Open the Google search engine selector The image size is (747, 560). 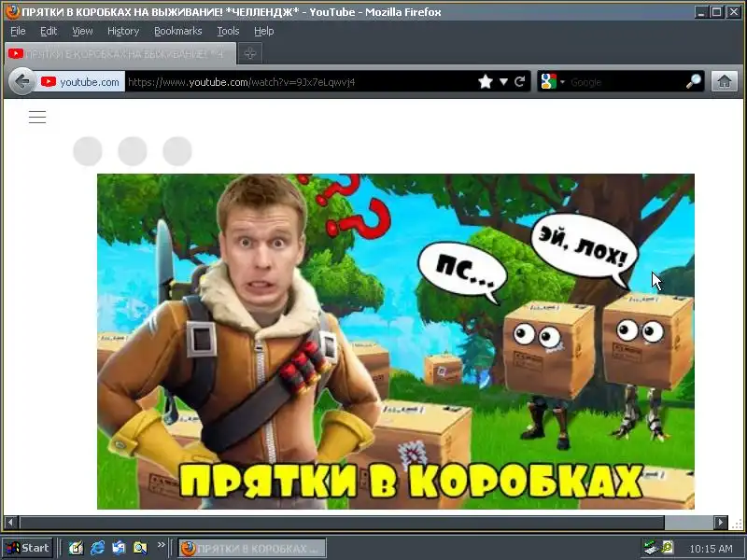tap(553, 82)
